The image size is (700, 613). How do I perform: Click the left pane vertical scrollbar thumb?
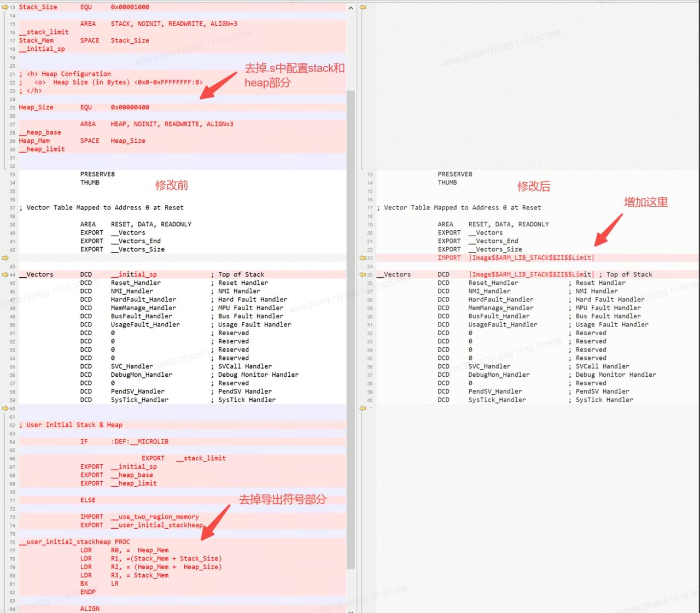click(351, 330)
